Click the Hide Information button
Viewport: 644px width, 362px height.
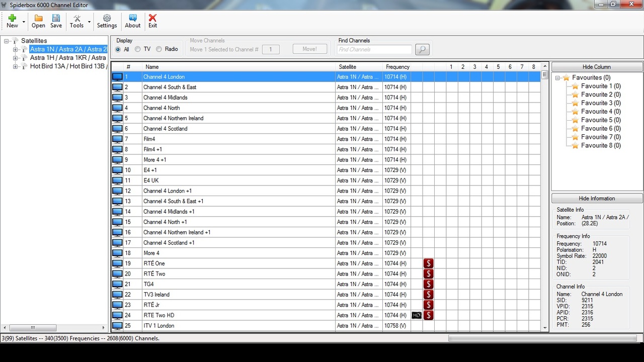coord(597,199)
